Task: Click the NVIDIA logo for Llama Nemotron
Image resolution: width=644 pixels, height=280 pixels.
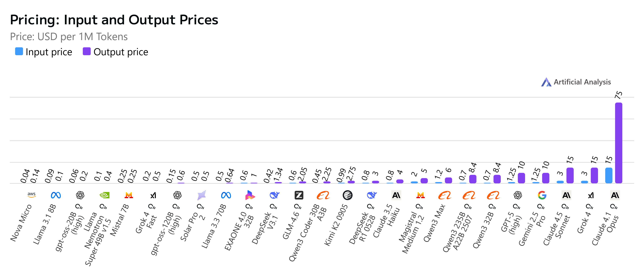Action: [x=104, y=195]
